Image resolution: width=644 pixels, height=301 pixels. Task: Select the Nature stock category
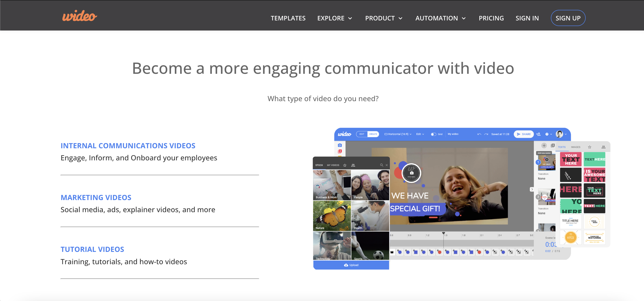tap(332, 216)
